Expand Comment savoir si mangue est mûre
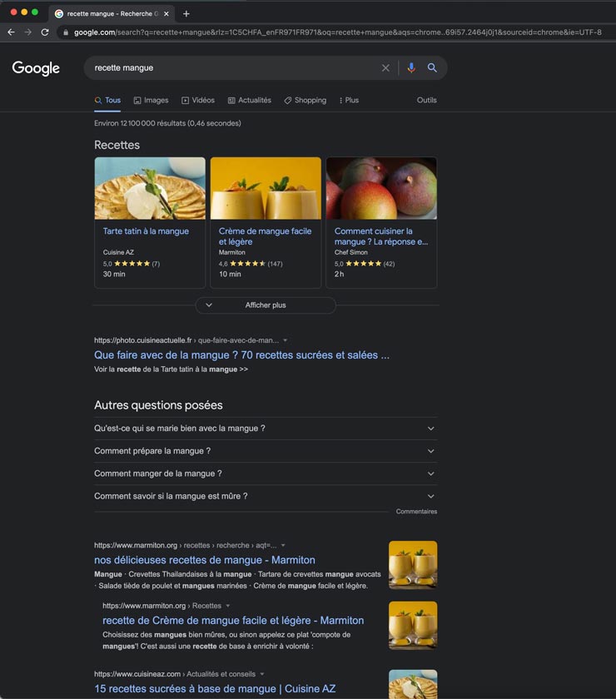Viewport: 616px width, 699px height. pos(266,496)
